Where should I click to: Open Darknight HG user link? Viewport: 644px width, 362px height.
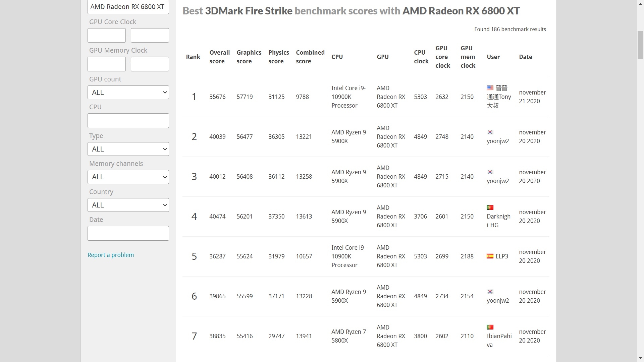(x=498, y=221)
